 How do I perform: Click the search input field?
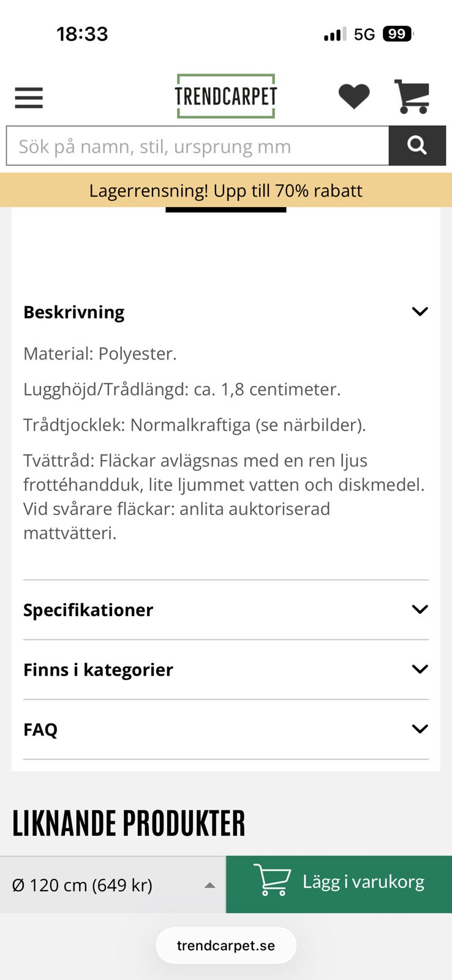pyautogui.click(x=196, y=146)
